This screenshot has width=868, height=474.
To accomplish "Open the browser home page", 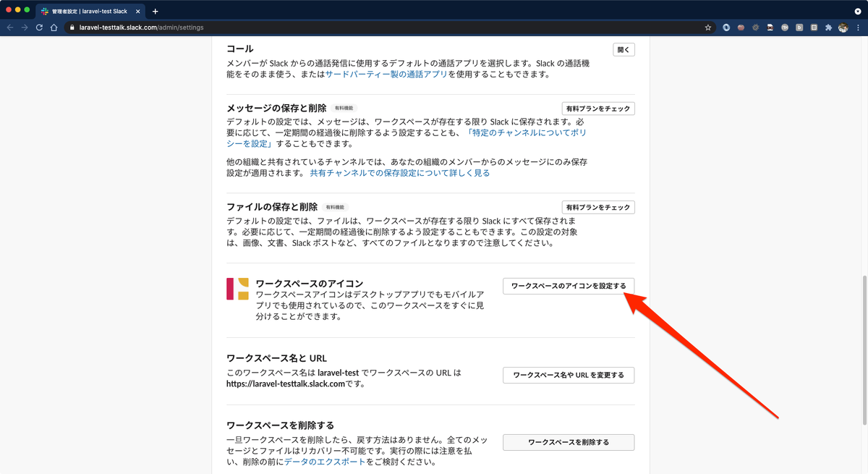I will coord(54,27).
